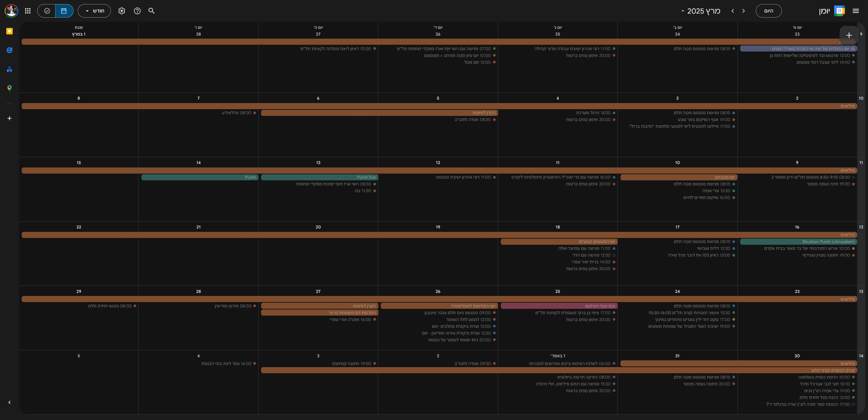Switch to the Calendar view toggle
This screenshot has width=868, height=420.
pos(64,11)
